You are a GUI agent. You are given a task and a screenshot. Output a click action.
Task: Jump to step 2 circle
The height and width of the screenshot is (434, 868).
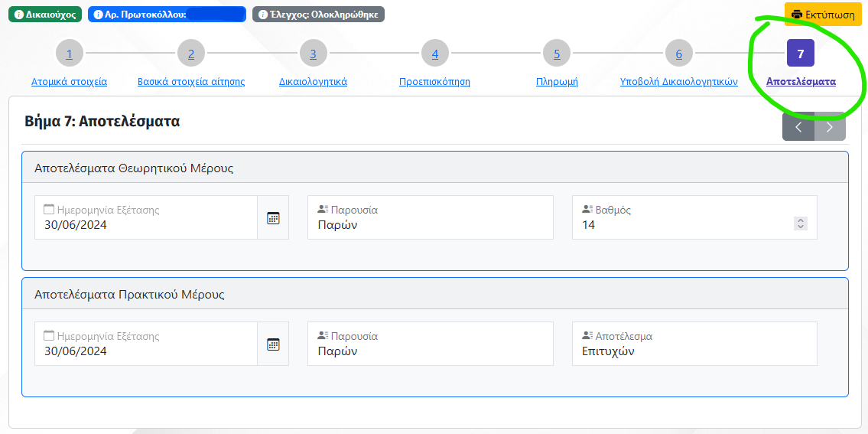191,54
